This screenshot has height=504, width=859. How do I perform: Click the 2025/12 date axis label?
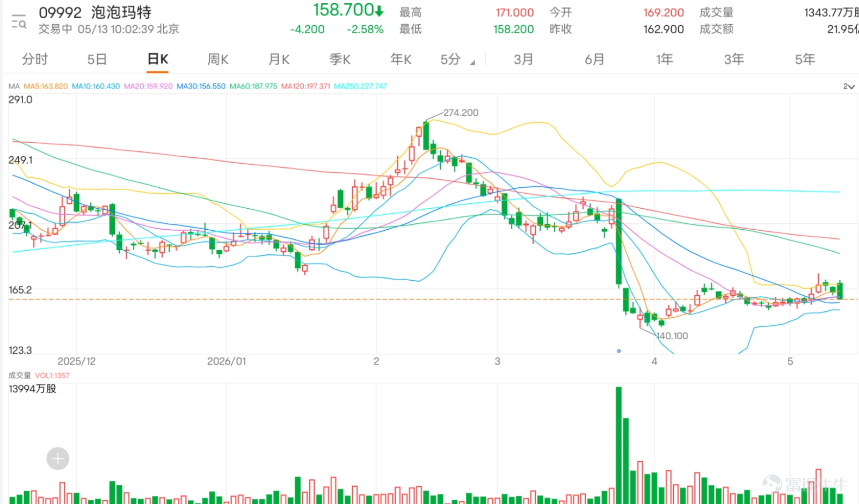[x=76, y=361]
